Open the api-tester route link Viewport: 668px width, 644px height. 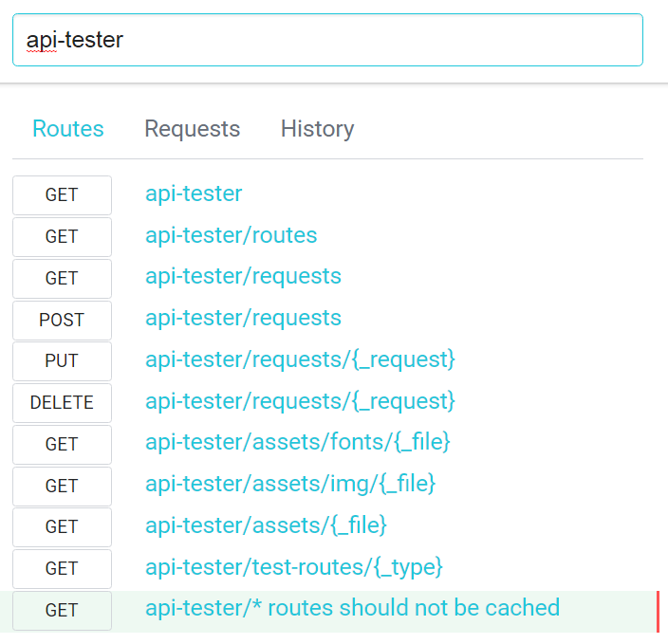coord(194,193)
